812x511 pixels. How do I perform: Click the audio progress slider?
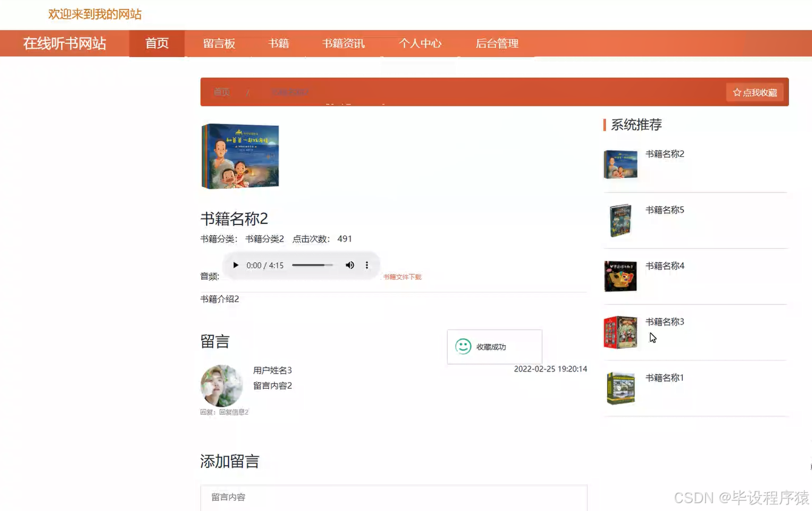click(x=312, y=265)
